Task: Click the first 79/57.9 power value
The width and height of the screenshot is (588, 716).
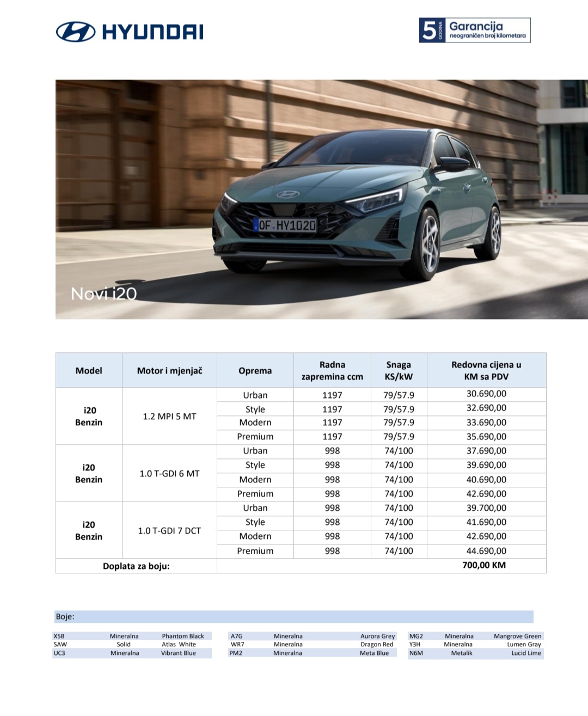Action: [399, 395]
